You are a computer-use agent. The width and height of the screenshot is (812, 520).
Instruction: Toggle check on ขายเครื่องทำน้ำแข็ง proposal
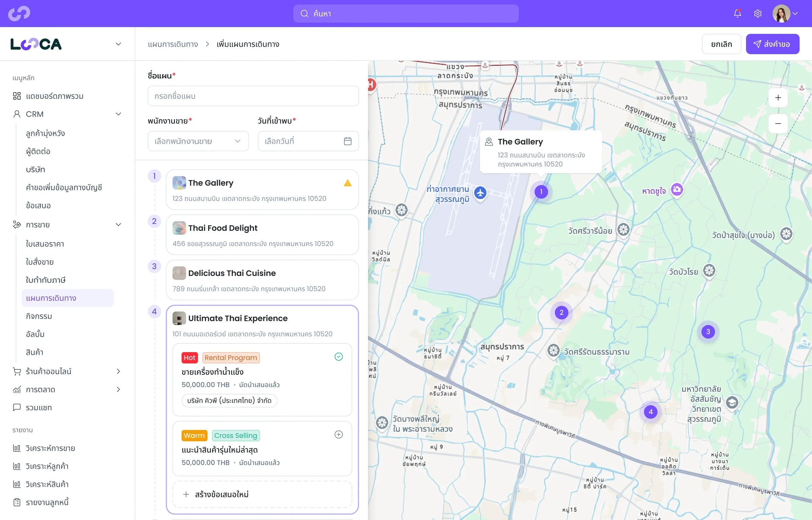point(338,356)
